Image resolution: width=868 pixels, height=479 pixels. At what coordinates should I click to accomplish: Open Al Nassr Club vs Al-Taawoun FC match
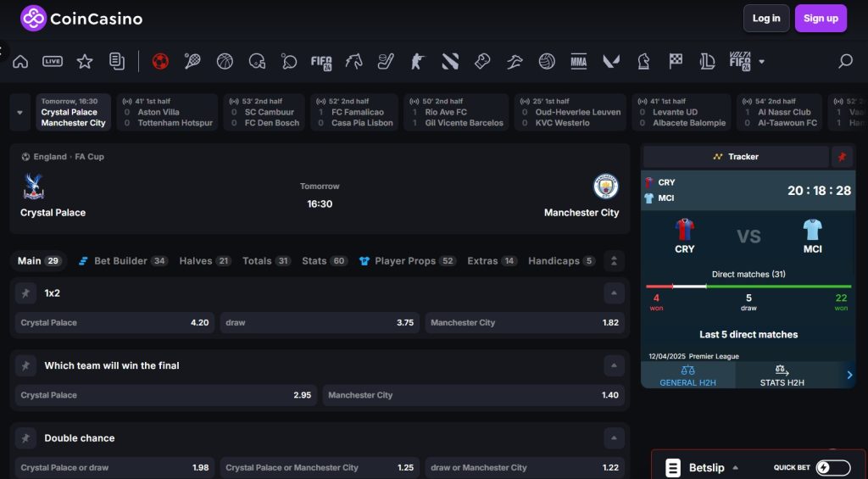pos(780,113)
